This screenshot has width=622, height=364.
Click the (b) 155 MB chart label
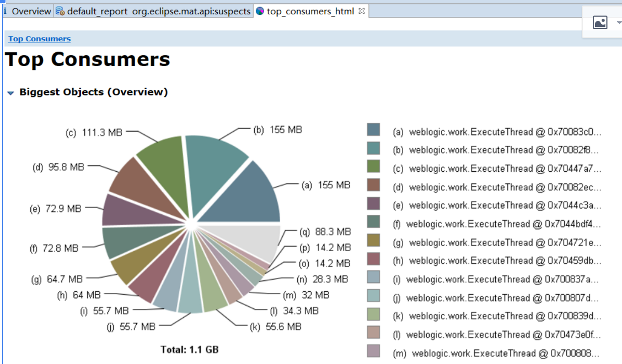tap(278, 130)
